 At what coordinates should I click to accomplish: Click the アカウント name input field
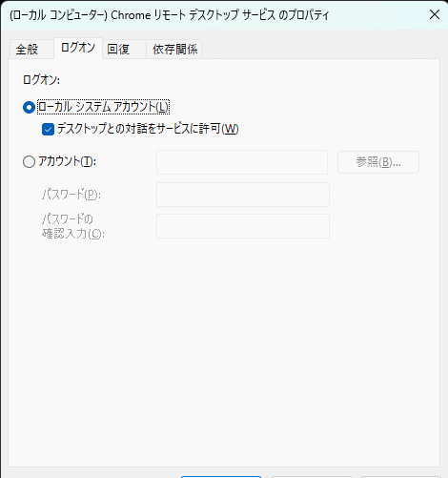pos(242,162)
